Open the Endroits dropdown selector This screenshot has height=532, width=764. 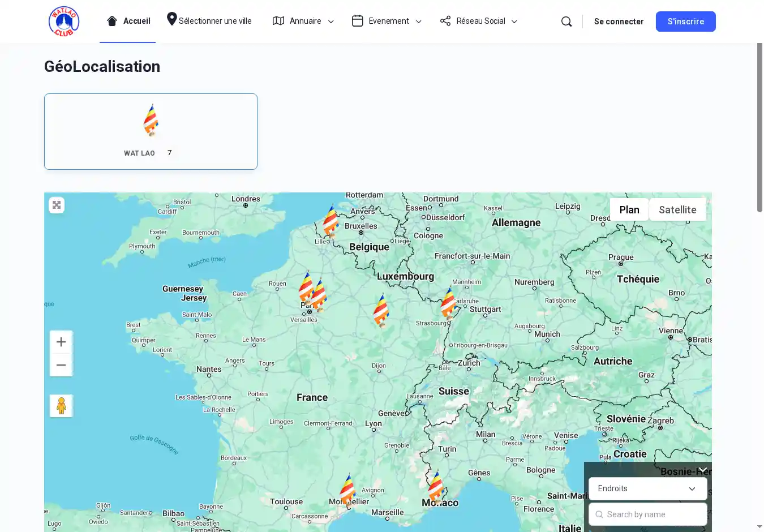[x=647, y=488]
